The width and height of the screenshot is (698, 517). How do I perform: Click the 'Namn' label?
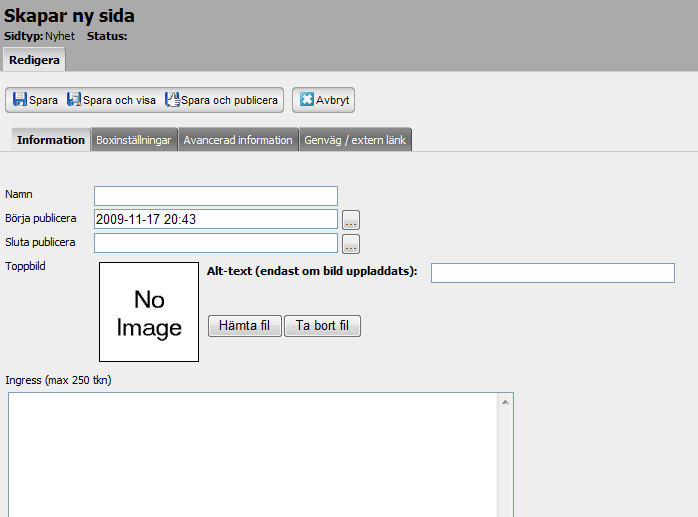click(19, 194)
